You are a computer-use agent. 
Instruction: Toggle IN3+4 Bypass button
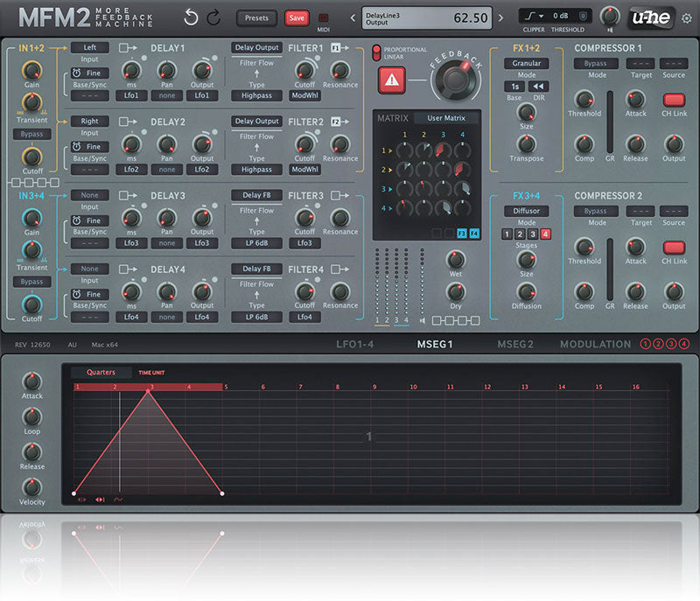(31, 282)
